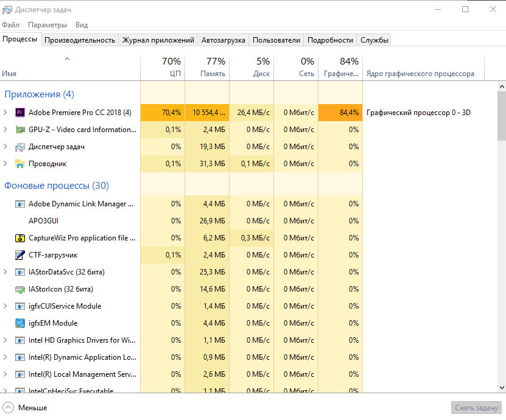Expand the Диспетчер задач process group
This screenshot has height=420, width=506.
point(5,147)
